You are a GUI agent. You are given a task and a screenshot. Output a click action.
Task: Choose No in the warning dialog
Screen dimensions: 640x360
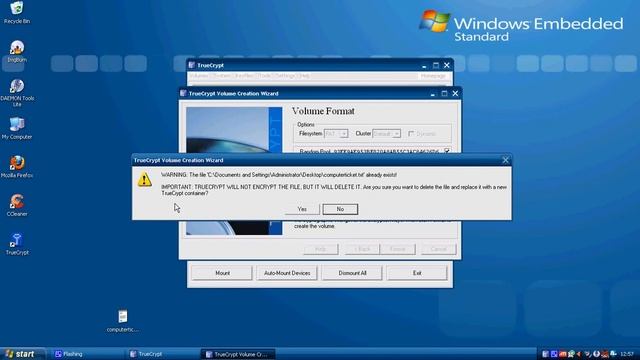click(x=340, y=209)
